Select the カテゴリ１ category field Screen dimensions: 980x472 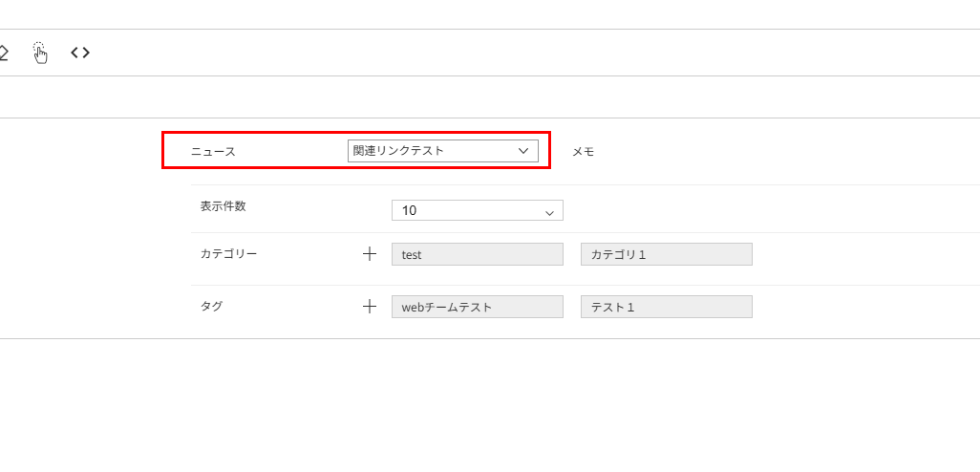pos(667,254)
